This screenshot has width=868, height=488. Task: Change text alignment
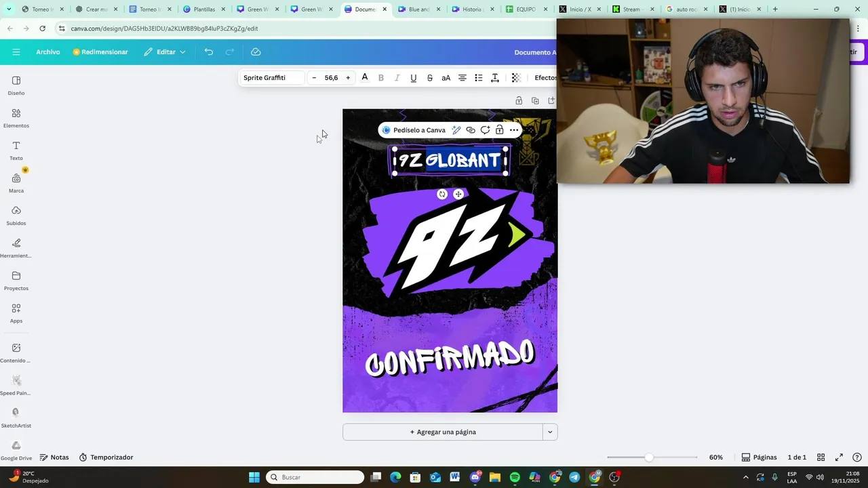pyautogui.click(x=462, y=78)
